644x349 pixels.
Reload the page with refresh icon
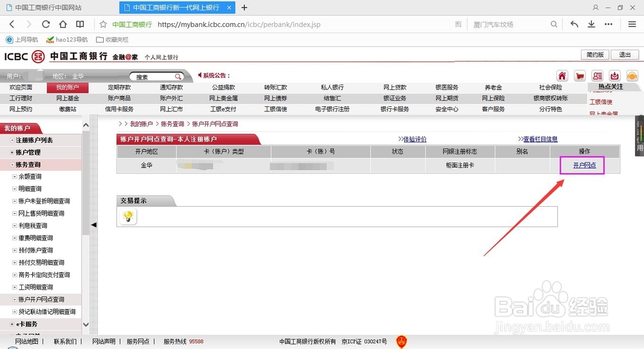[x=46, y=24]
